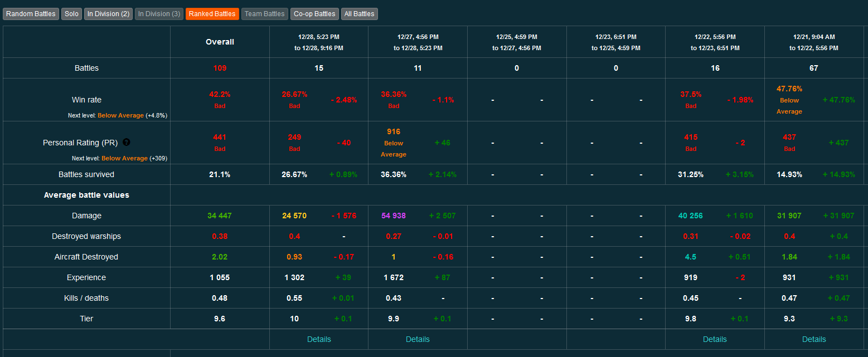Click the 12/25, 4:59 PM session column header
The height and width of the screenshot is (357, 868).
[x=516, y=42]
